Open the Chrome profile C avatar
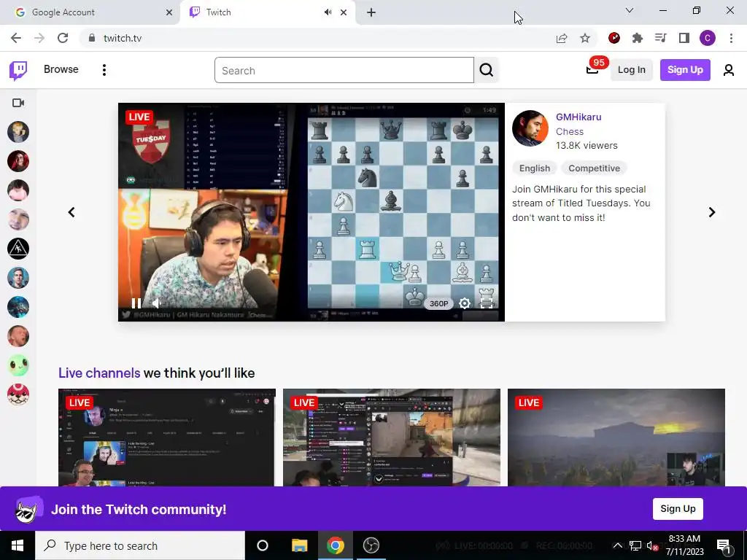Image resolution: width=747 pixels, height=560 pixels. (x=708, y=38)
